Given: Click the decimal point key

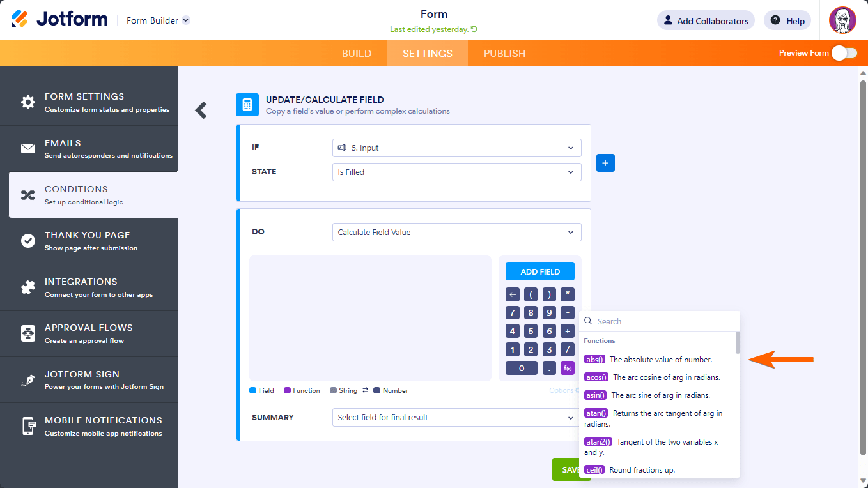Looking at the screenshot, I should point(549,368).
